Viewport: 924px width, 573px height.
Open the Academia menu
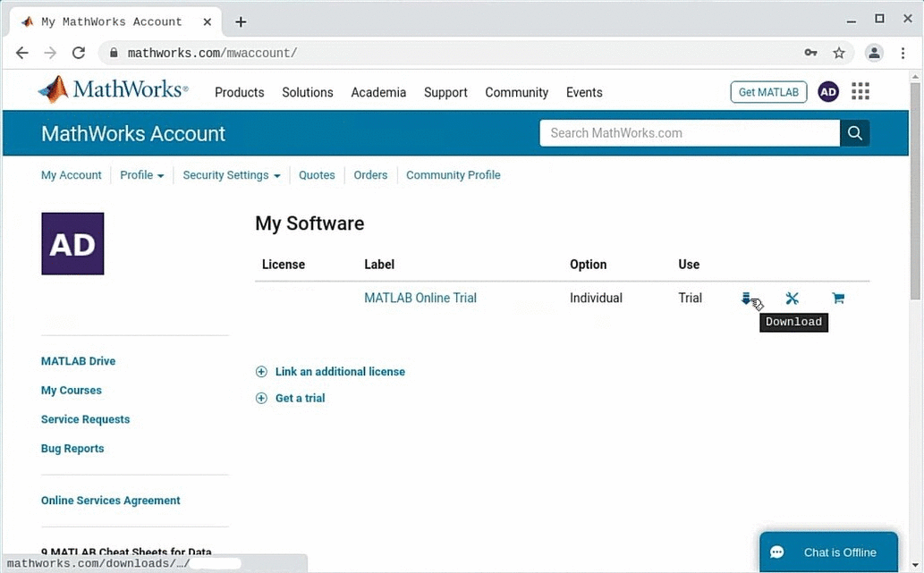tap(378, 92)
